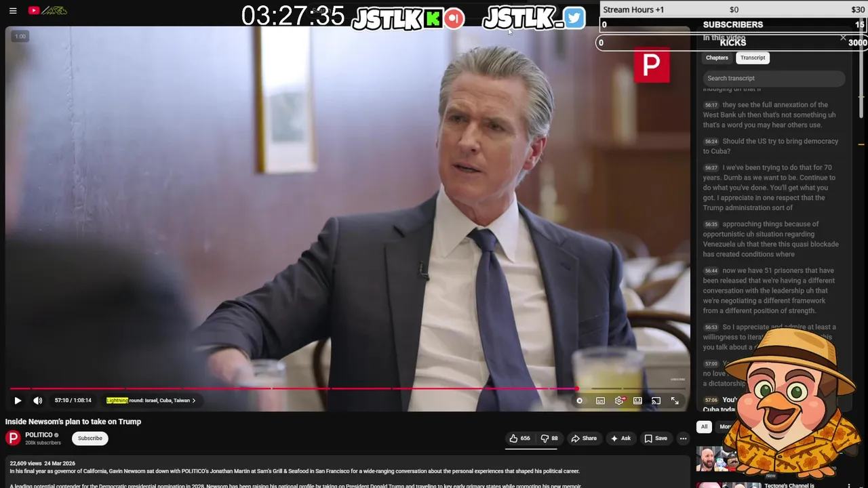The height and width of the screenshot is (488, 868).
Task: Open recommended video 'Tectone's Channel Is'
Action: pyautogui.click(x=789, y=485)
